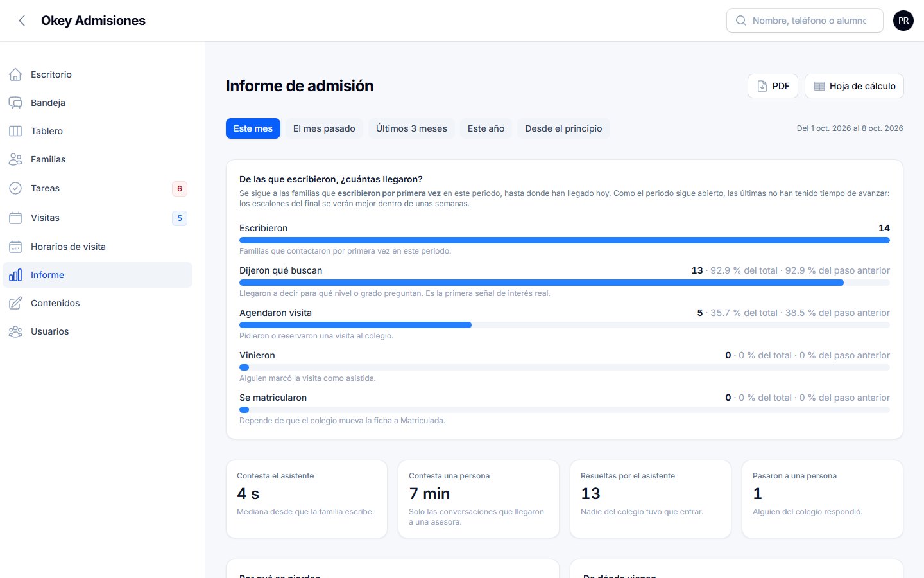Go to the Visitas label in the sidebar
The image size is (924, 578).
click(x=45, y=218)
